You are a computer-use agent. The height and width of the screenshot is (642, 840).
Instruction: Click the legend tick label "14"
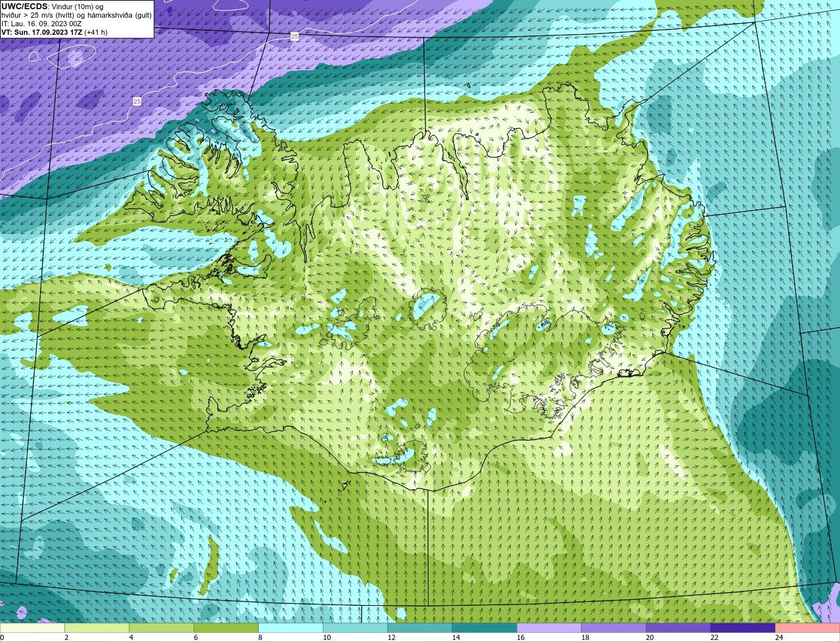point(456,637)
